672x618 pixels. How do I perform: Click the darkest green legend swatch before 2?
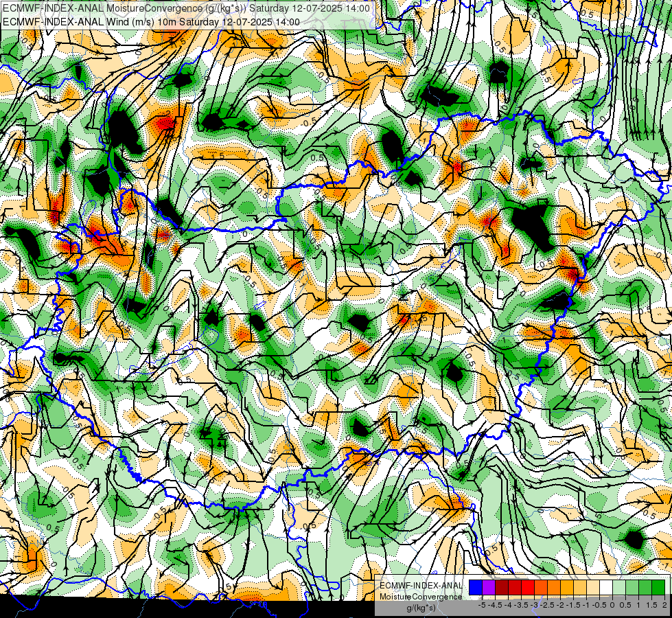(658, 587)
